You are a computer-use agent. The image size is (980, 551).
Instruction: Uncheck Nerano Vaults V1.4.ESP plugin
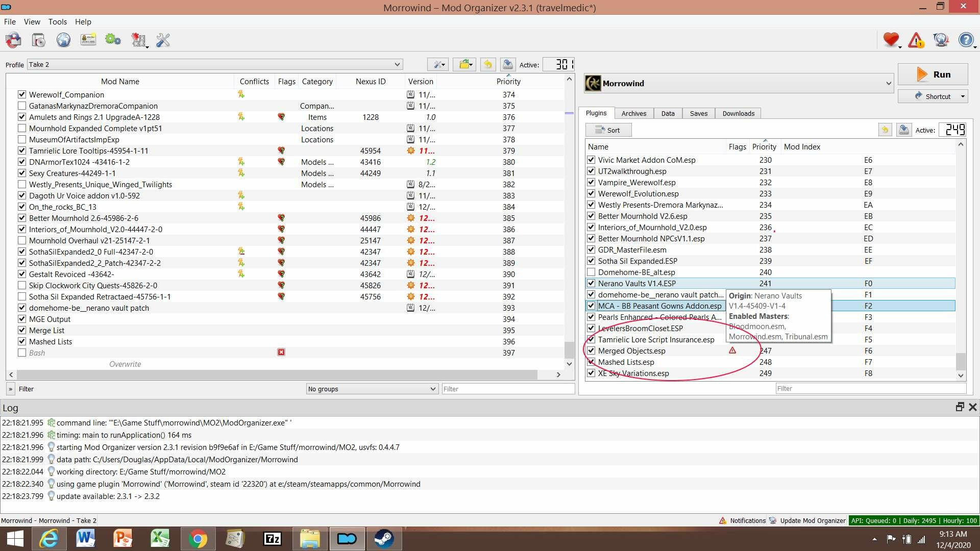pyautogui.click(x=591, y=283)
